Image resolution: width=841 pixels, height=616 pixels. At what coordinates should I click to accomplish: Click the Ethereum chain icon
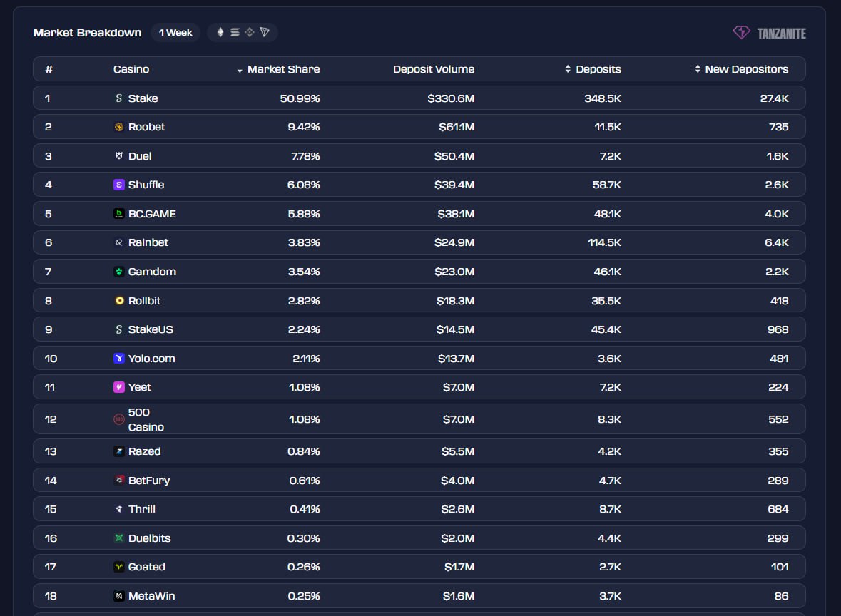[220, 32]
